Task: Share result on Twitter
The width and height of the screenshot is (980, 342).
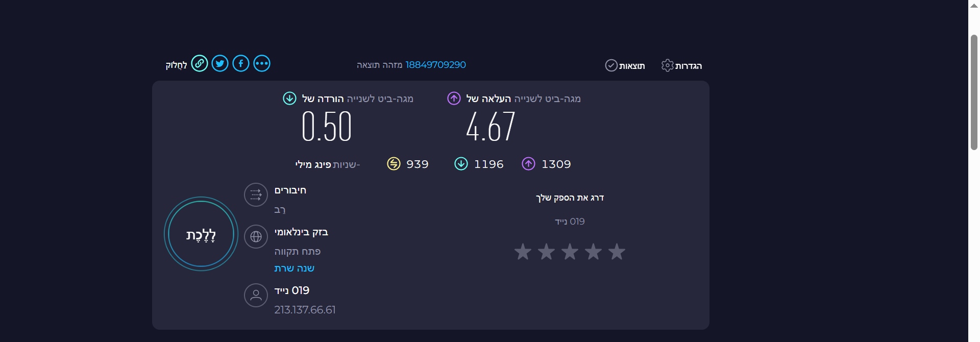Action: tap(220, 63)
